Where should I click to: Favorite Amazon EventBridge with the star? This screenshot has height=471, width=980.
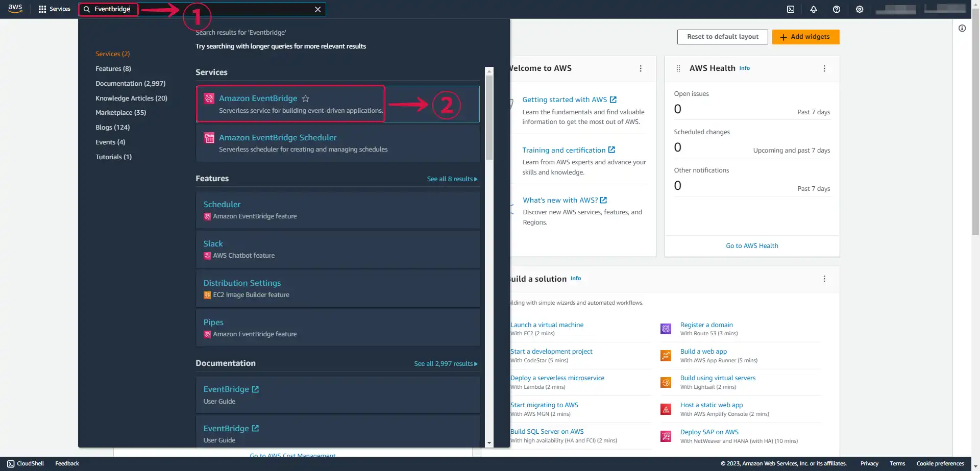coord(306,98)
